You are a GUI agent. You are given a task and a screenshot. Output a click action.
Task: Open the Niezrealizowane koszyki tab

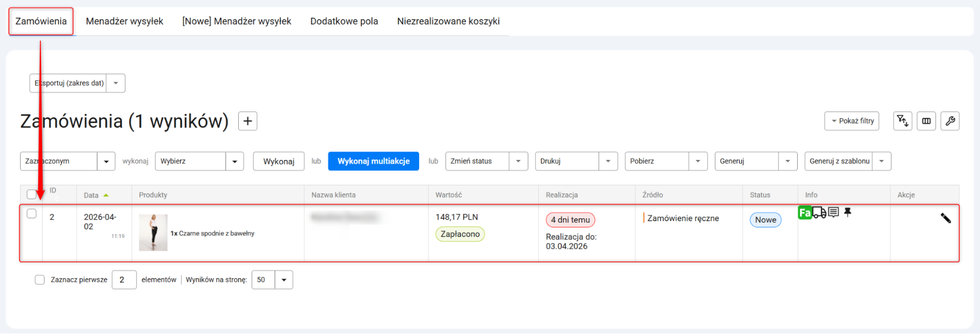pos(448,22)
